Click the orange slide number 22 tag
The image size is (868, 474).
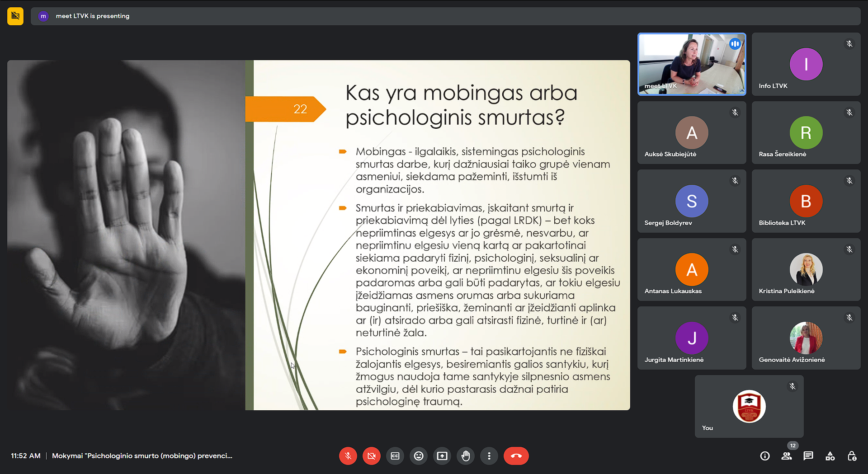(285, 109)
